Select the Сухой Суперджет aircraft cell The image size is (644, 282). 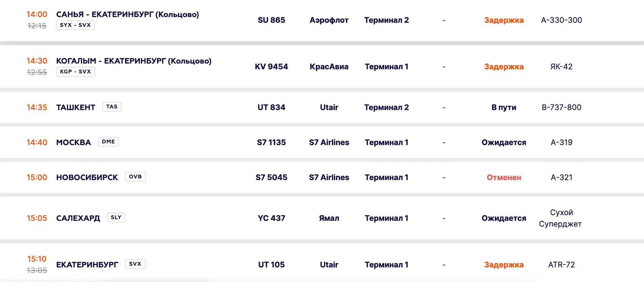pyautogui.click(x=560, y=218)
